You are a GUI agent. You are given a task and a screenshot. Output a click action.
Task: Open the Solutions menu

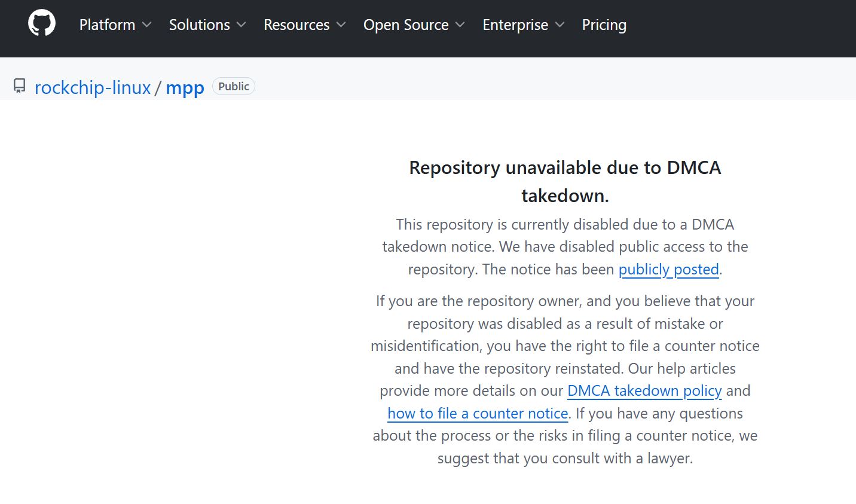[199, 25]
